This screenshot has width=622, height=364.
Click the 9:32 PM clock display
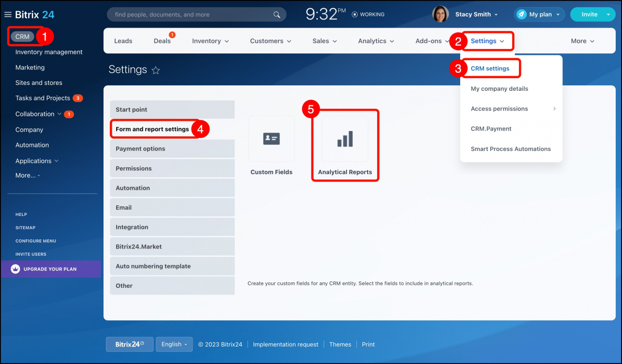coord(325,14)
